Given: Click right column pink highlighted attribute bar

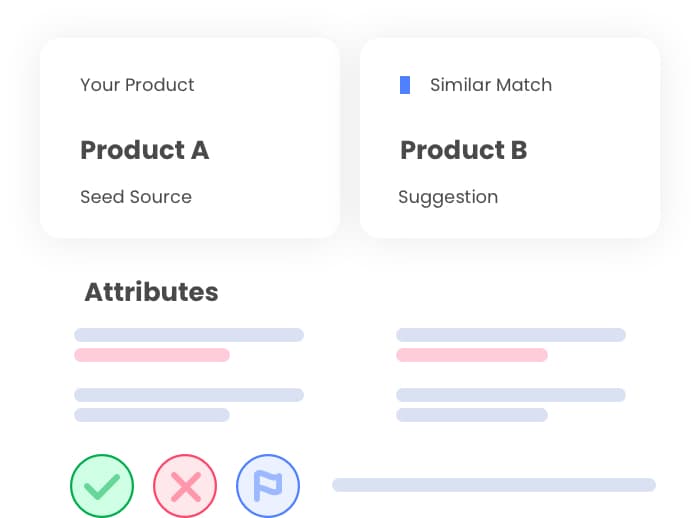Looking at the screenshot, I should (472, 355).
